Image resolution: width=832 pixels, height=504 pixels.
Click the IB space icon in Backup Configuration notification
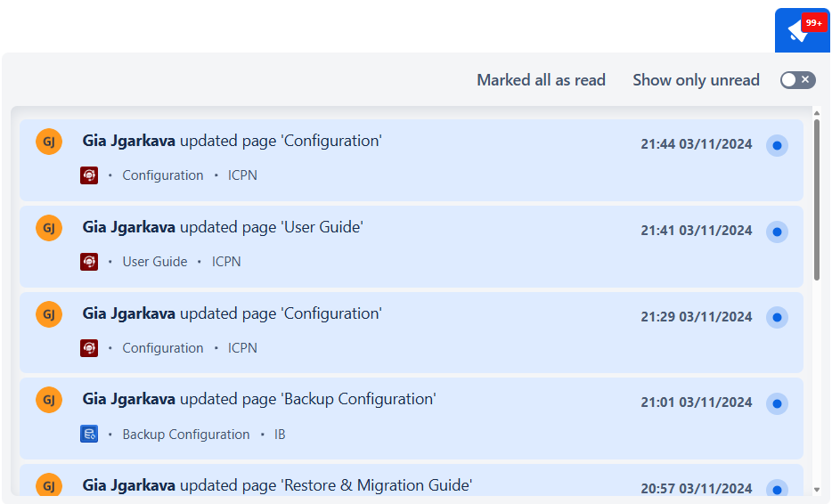(x=89, y=434)
